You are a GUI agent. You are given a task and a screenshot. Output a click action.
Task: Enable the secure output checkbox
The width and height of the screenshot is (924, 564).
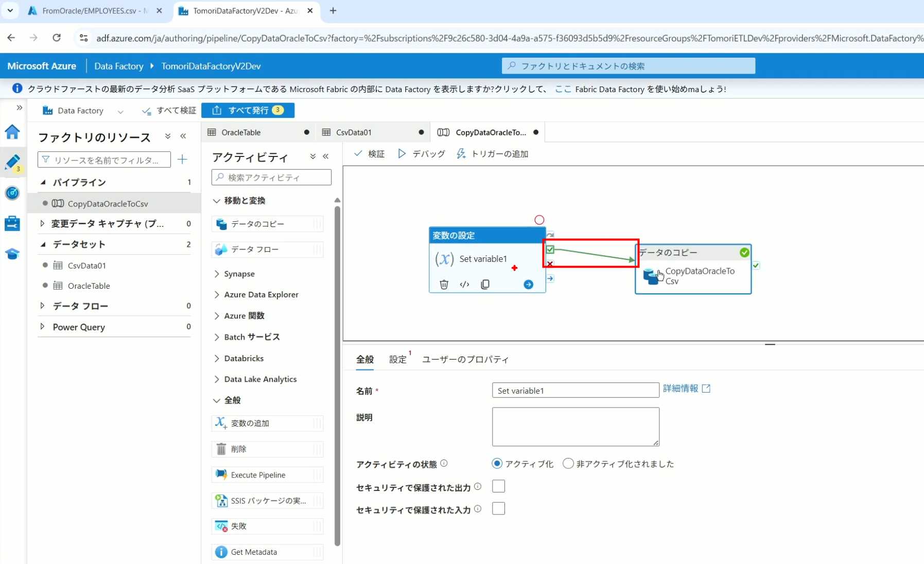498,486
